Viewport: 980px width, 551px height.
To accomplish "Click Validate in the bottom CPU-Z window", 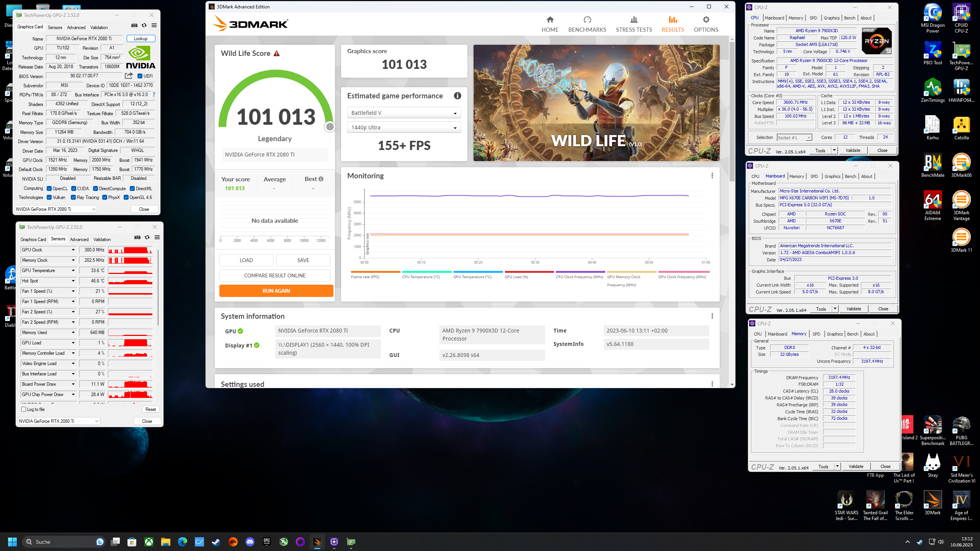I will (856, 466).
